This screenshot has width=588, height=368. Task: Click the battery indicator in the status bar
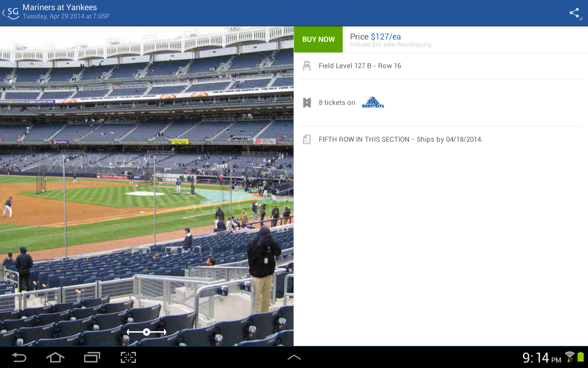(x=581, y=357)
